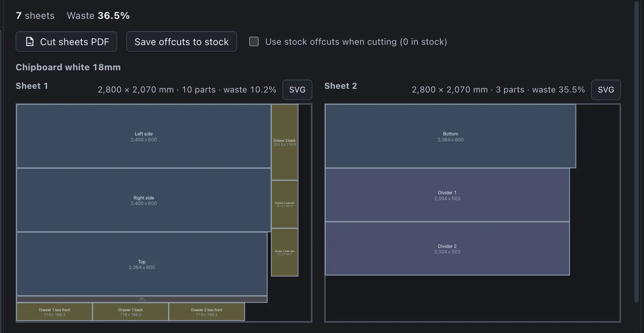
Task: Click the Sheet 1 title
Action: pos(32,86)
